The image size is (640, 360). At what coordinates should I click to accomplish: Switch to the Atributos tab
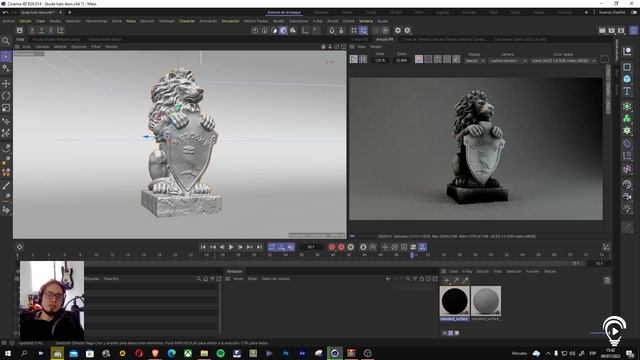[234, 271]
